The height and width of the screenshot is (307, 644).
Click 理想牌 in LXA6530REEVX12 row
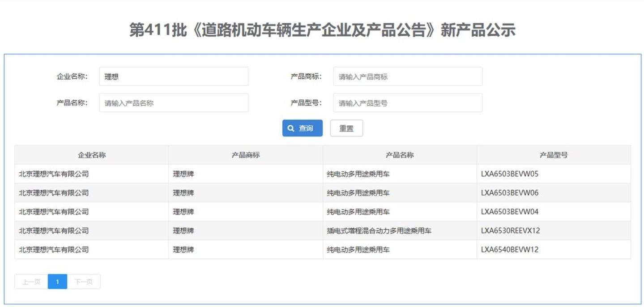183,231
